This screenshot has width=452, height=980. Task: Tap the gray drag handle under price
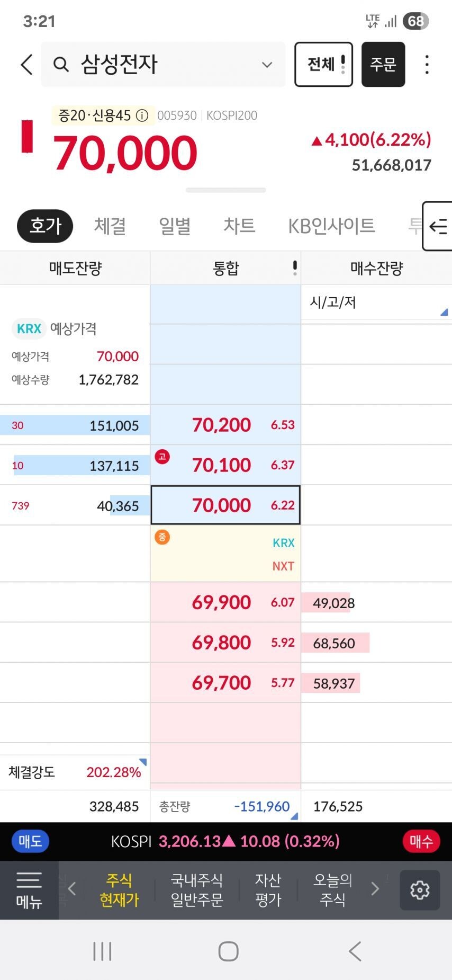[x=226, y=190]
